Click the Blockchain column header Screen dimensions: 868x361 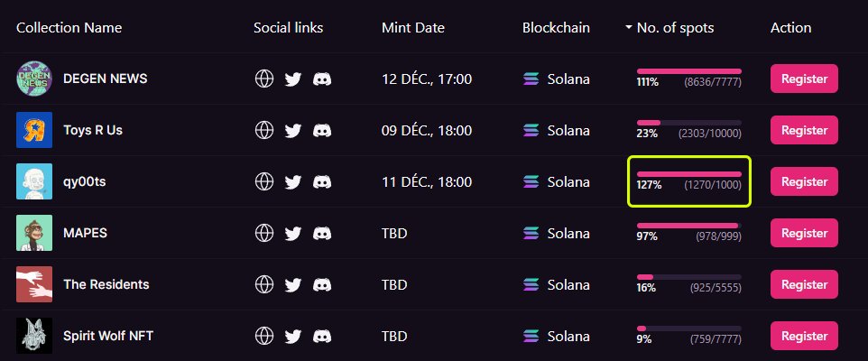point(556,28)
